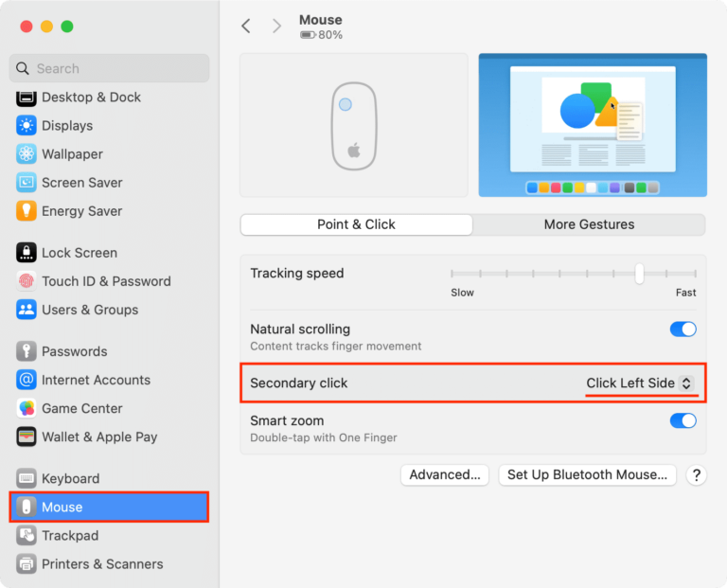This screenshot has height=588, width=727.
Task: Select Displays text in sidebar
Action: [x=67, y=126]
